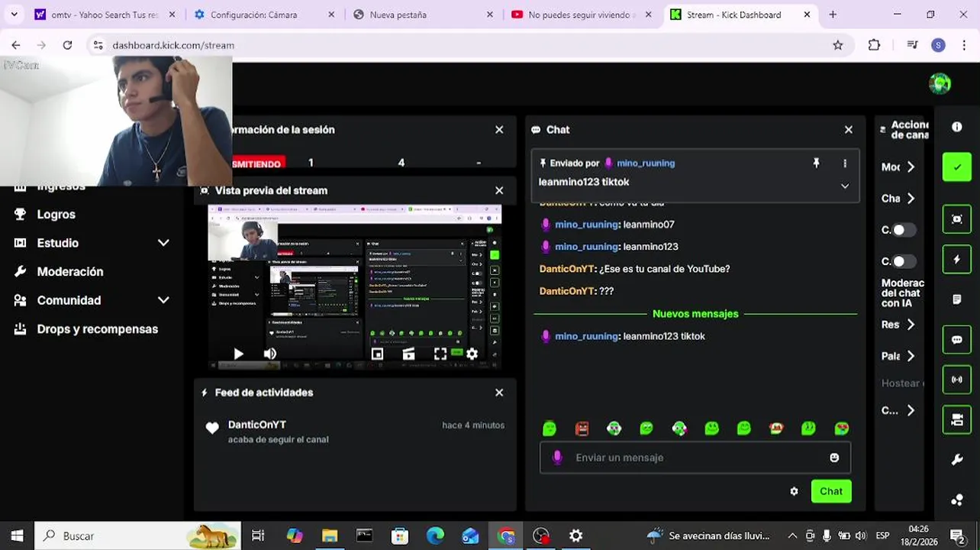Image resolution: width=980 pixels, height=550 pixels.
Task: Open Drops y recompensas in the sidebar
Action: (98, 329)
